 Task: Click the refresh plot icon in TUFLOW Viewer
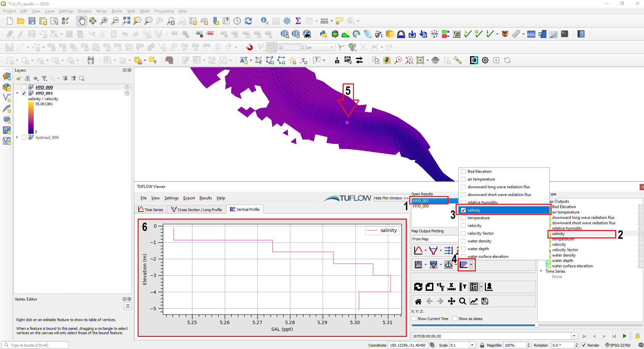click(418, 286)
